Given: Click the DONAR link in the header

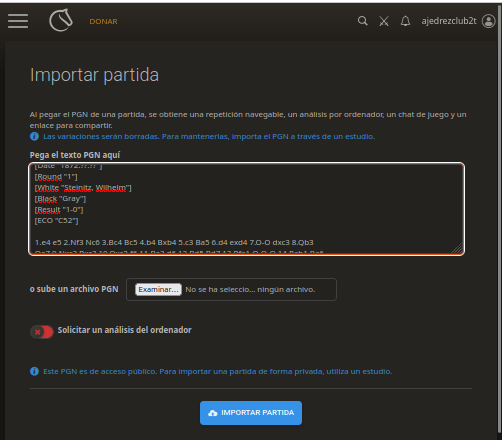Looking at the screenshot, I should click(x=103, y=21).
